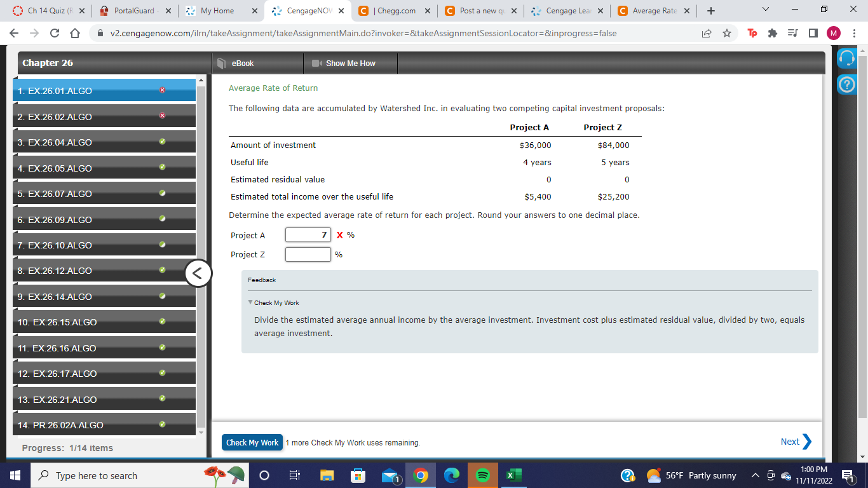
Task: Show hidden system tray icons chevron
Action: tap(756, 475)
